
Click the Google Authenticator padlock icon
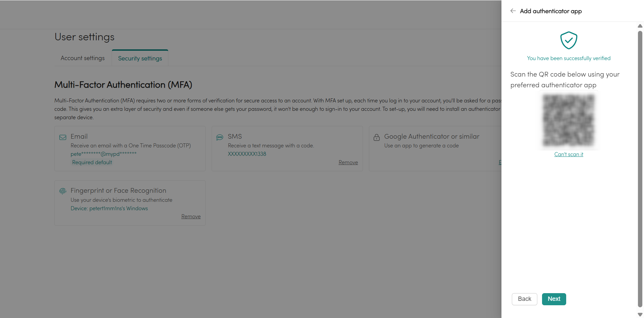[x=377, y=137]
